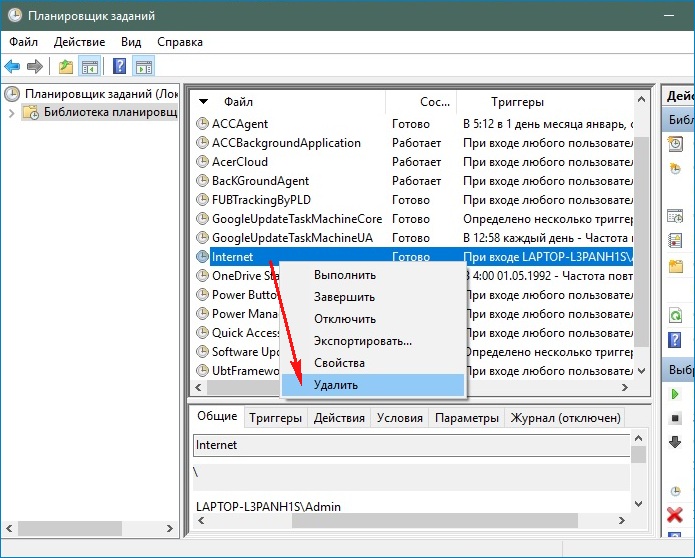Switch to the Общие tab
The width and height of the screenshot is (695, 558).
point(217,417)
